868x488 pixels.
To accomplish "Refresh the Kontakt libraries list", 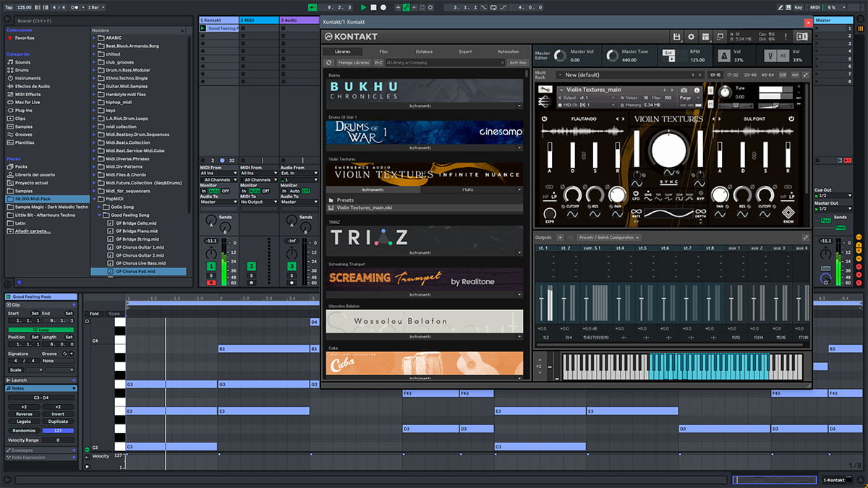I will point(329,63).
